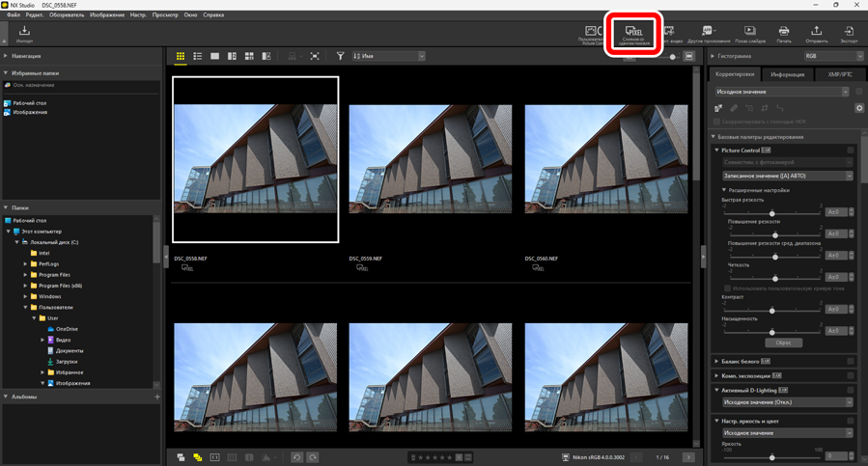868x466 pixels.
Task: Click the Сброс reset button
Action: 783,343
